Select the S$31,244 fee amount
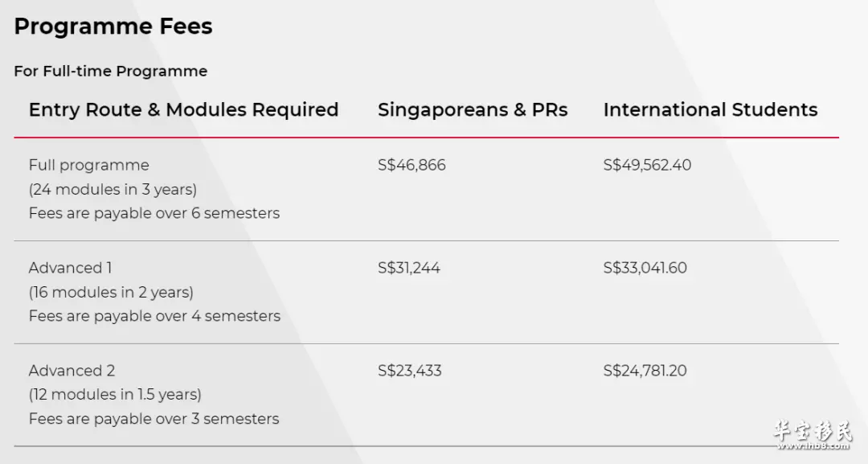 [409, 268]
